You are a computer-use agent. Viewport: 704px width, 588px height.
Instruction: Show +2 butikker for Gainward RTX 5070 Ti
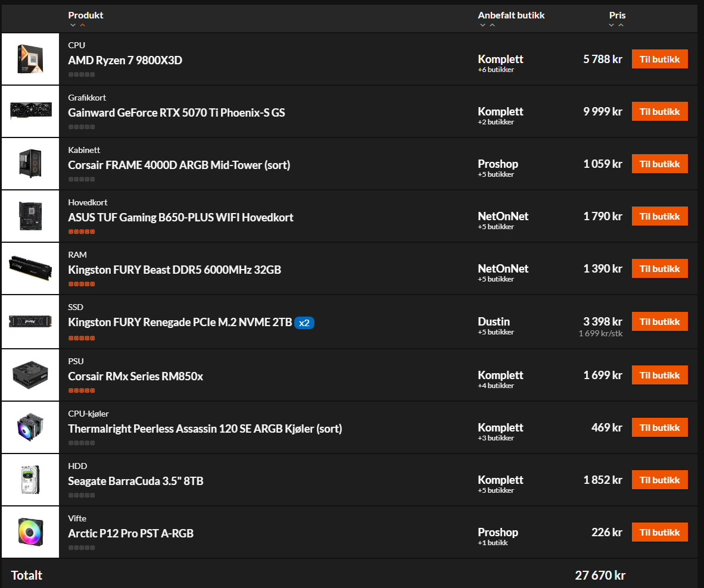tap(496, 122)
